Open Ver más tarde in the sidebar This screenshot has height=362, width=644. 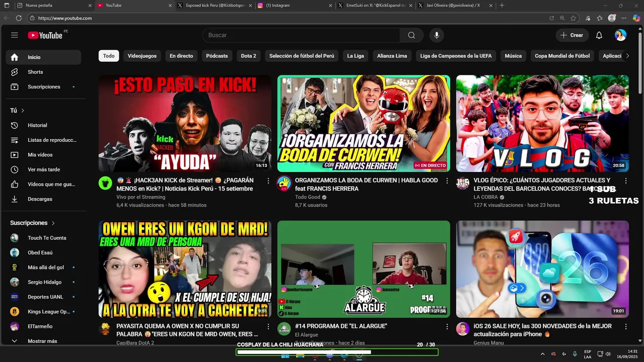point(43,169)
